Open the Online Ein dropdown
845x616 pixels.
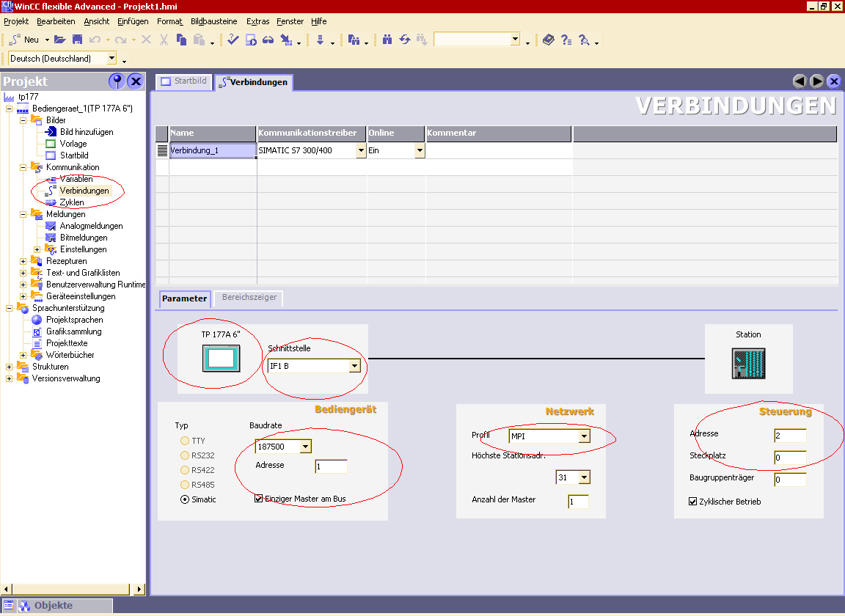420,150
